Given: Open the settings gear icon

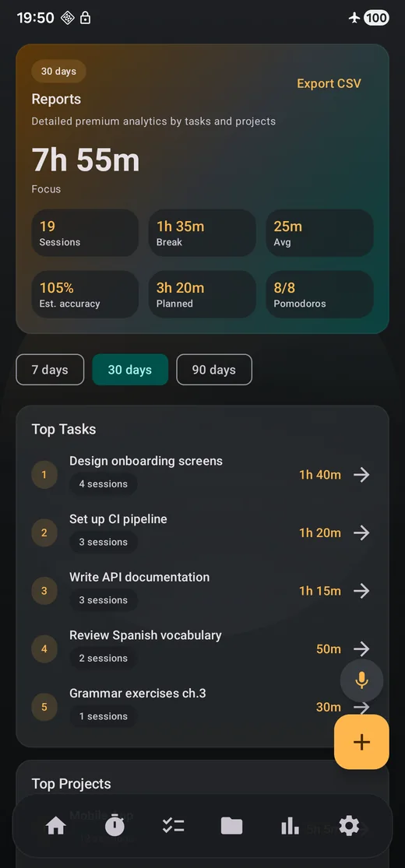Looking at the screenshot, I should [x=349, y=826].
